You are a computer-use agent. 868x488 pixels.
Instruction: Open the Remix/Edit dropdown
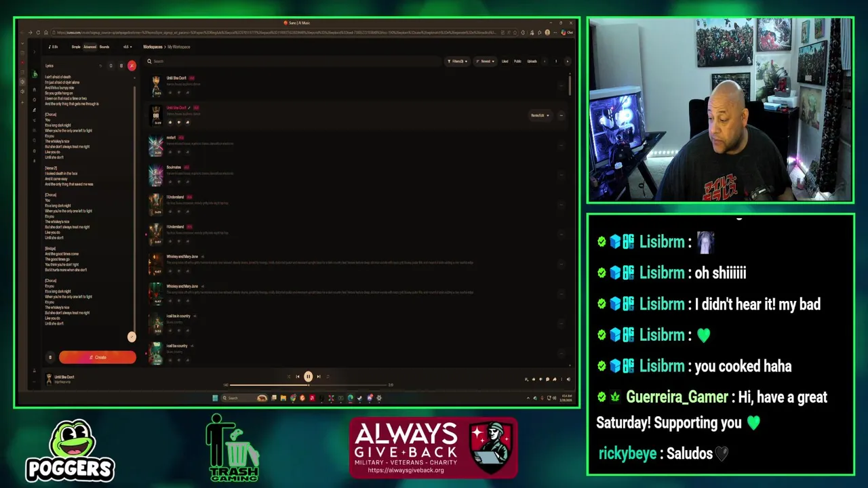(540, 115)
